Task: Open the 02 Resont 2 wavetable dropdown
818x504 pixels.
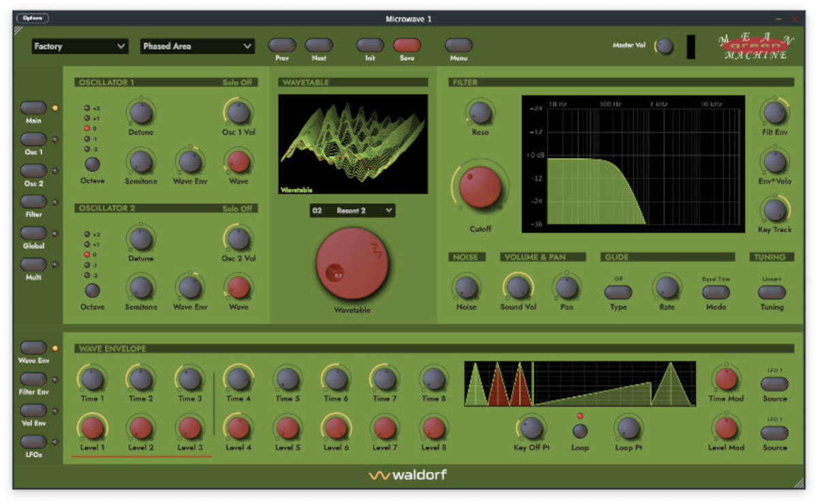Action: tap(352, 210)
